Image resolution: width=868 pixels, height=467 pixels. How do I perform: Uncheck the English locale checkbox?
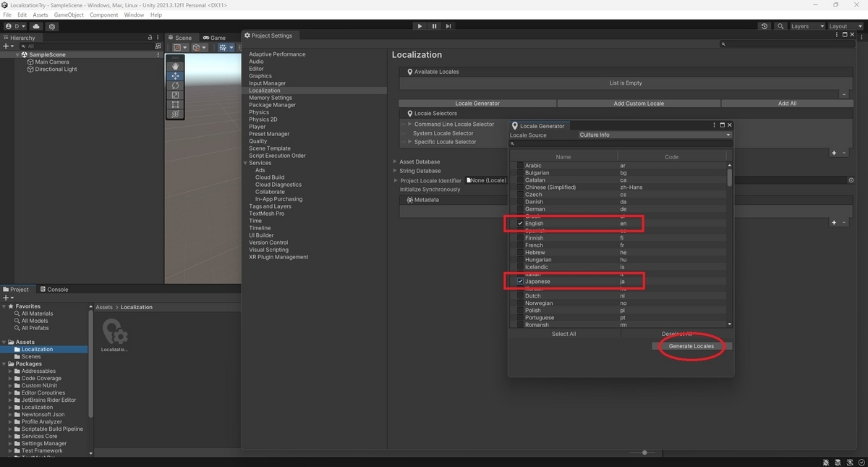coord(520,224)
